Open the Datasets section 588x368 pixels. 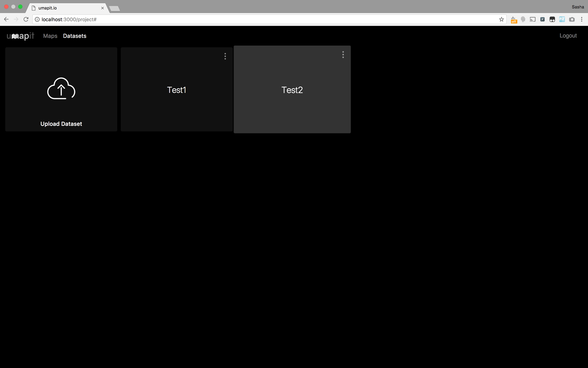pos(75,36)
